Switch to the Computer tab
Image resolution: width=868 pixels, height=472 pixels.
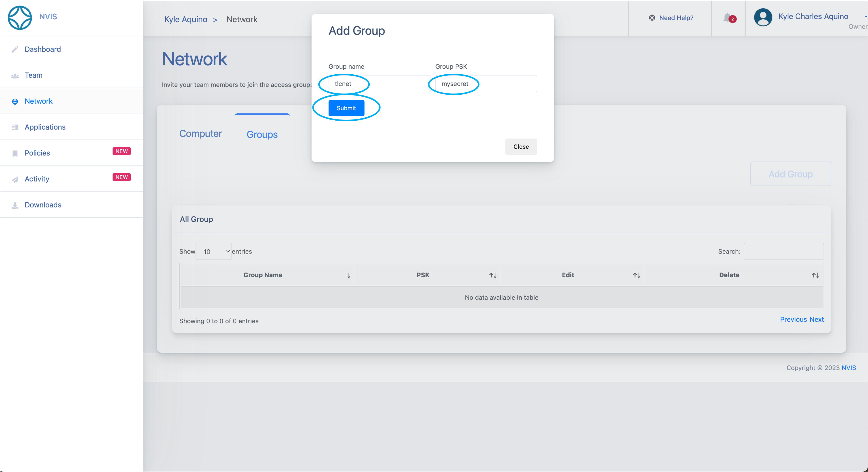(200, 134)
